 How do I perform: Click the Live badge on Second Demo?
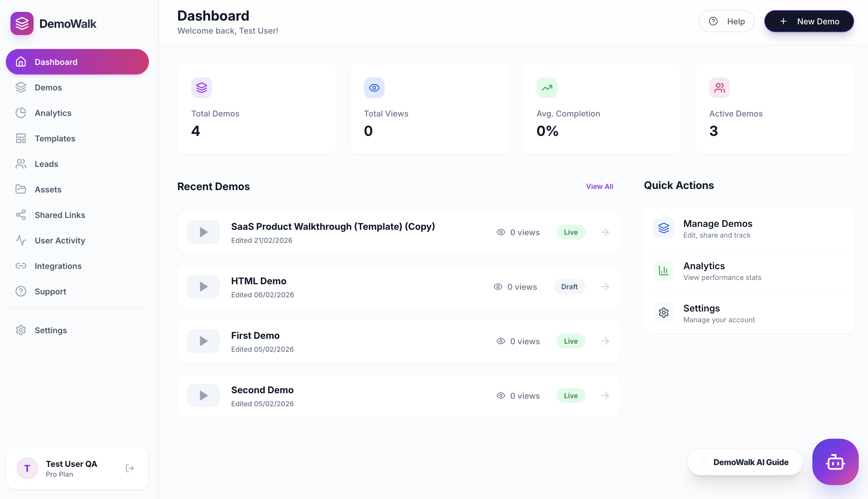(571, 396)
